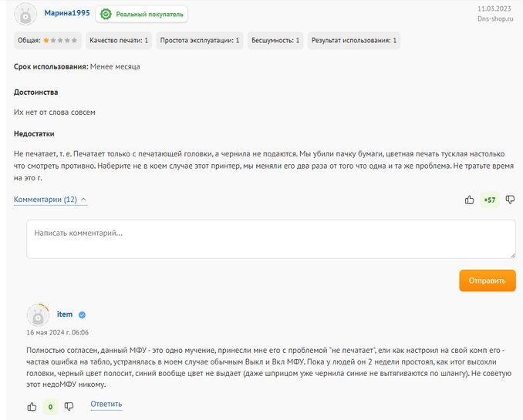The width and height of the screenshot is (523, 420).
Task: Click the blue verified checkmark next to item
Action: point(82,315)
